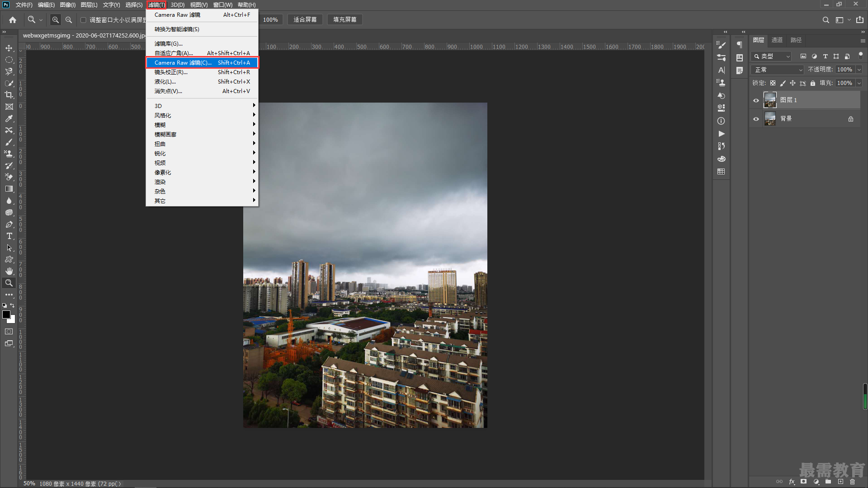
Task: Choose Camera Raw 滤镜(C)... menu entry
Action: pos(202,62)
